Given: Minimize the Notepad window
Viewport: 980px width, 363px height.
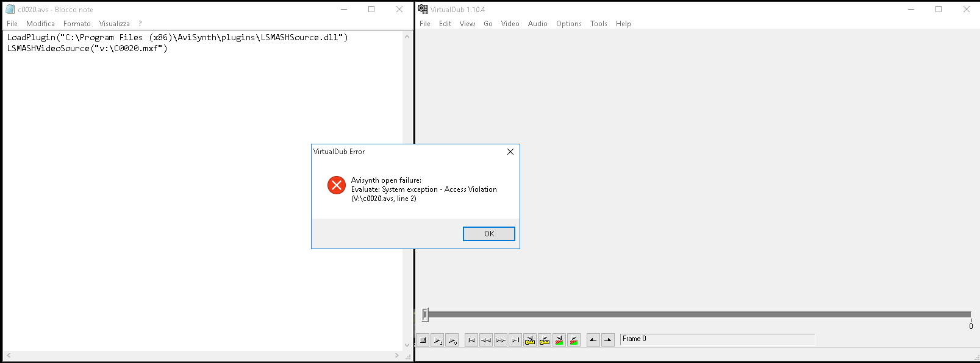Looking at the screenshot, I should click(x=344, y=9).
